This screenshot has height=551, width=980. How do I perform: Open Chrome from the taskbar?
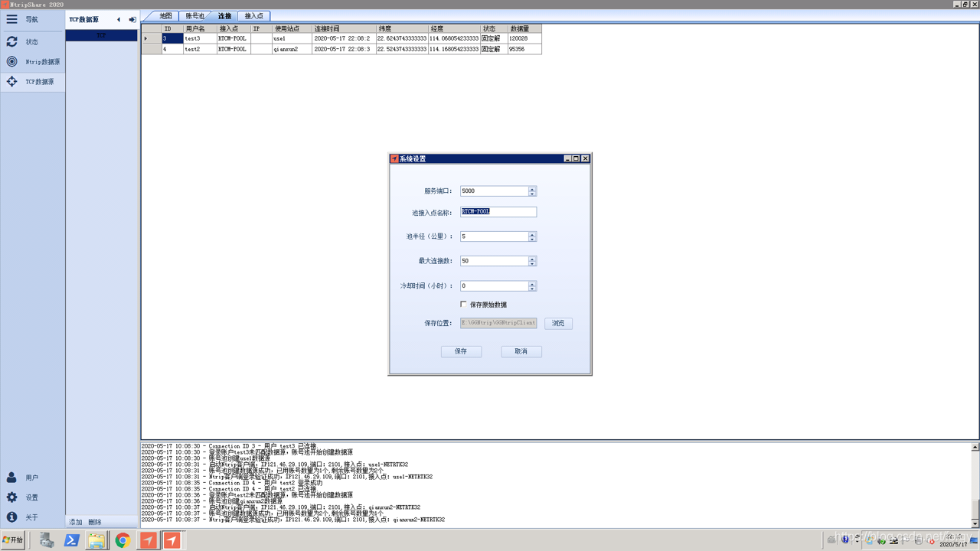[122, 540]
